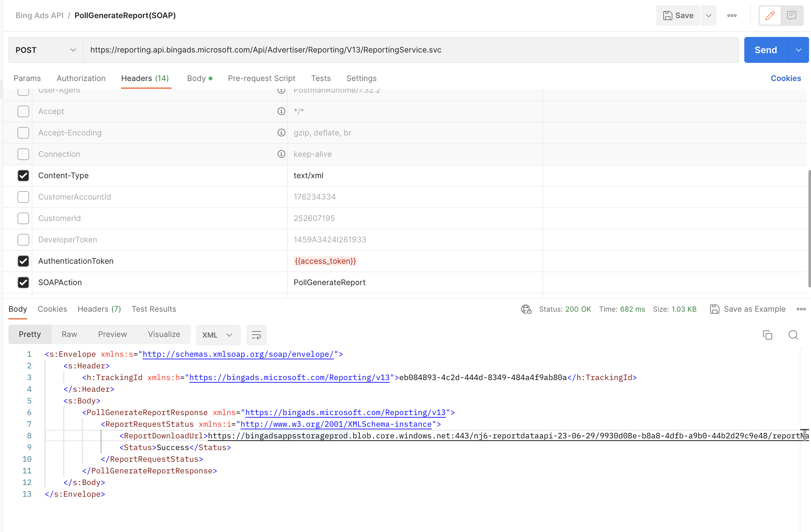Open the Test Results tab
Viewport: 811px width, 532px height.
[154, 309]
